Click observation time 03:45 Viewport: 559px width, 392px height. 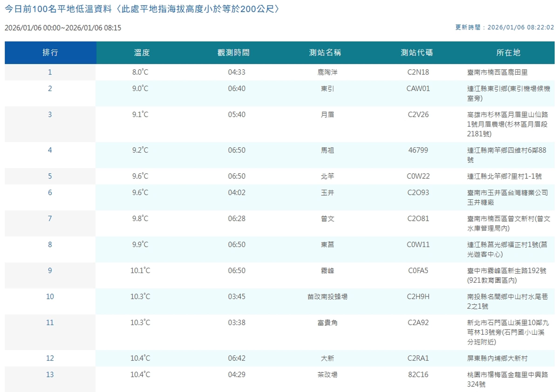pyautogui.click(x=237, y=297)
